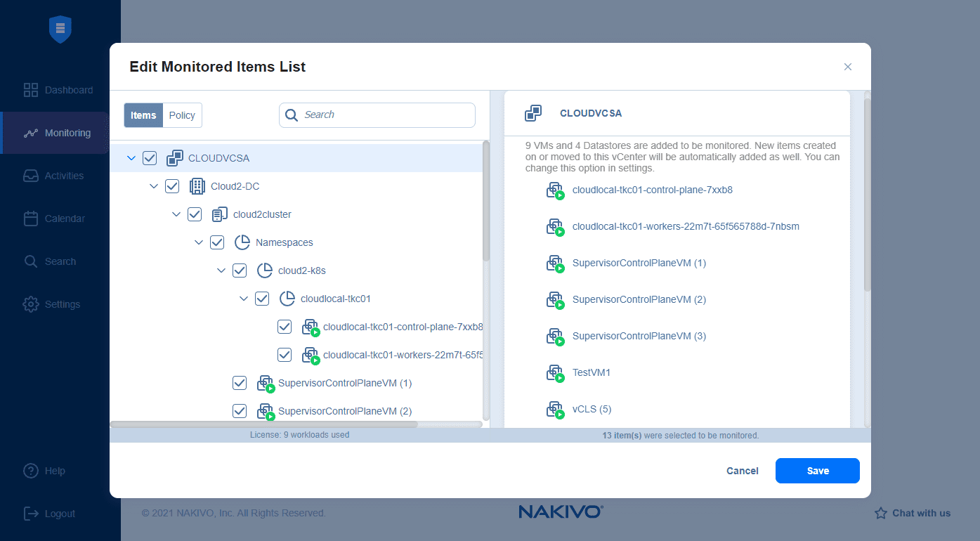Click the Monitoring chart icon

31,133
